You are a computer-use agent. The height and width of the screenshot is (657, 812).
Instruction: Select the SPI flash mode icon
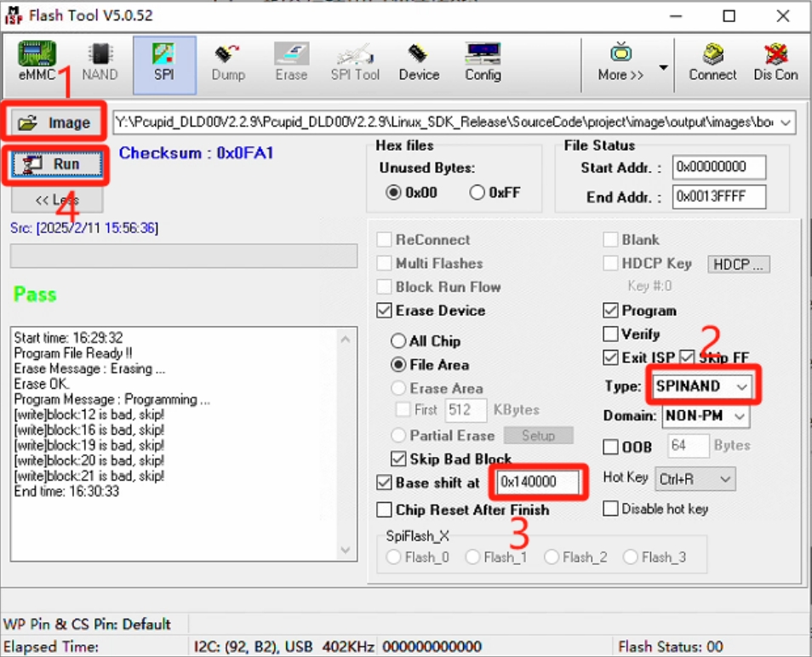pyautogui.click(x=164, y=64)
